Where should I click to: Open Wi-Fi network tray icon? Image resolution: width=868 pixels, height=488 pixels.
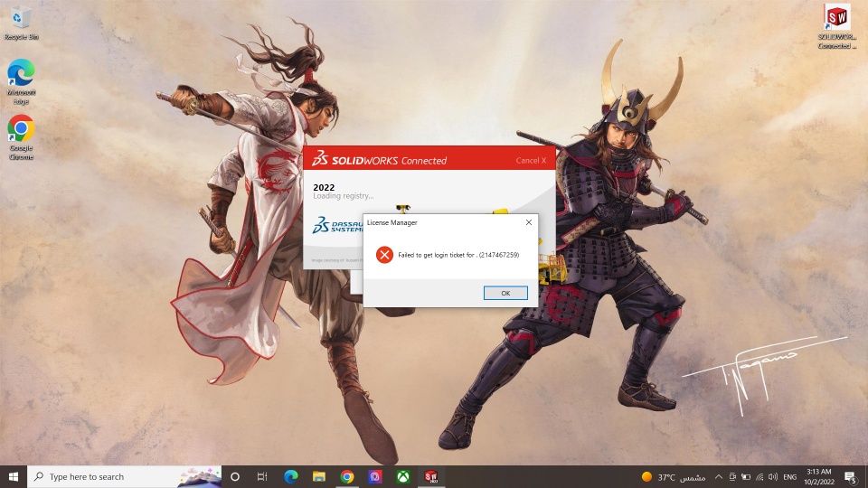(759, 477)
